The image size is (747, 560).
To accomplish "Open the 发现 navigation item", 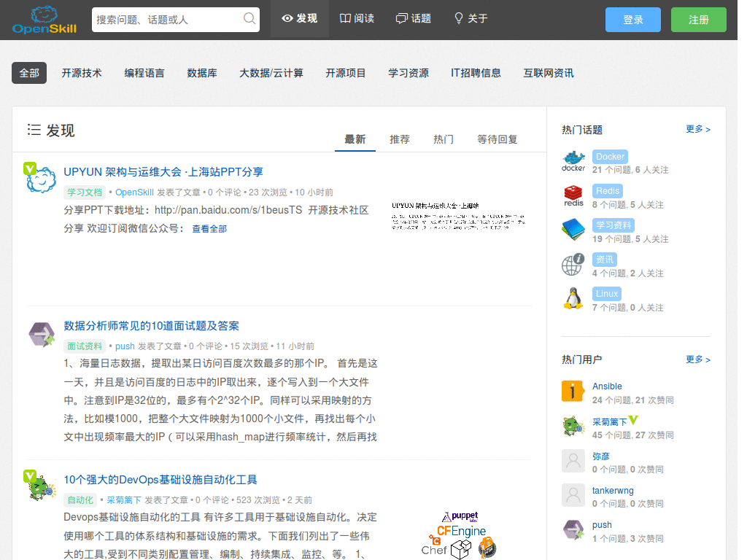I will (300, 18).
